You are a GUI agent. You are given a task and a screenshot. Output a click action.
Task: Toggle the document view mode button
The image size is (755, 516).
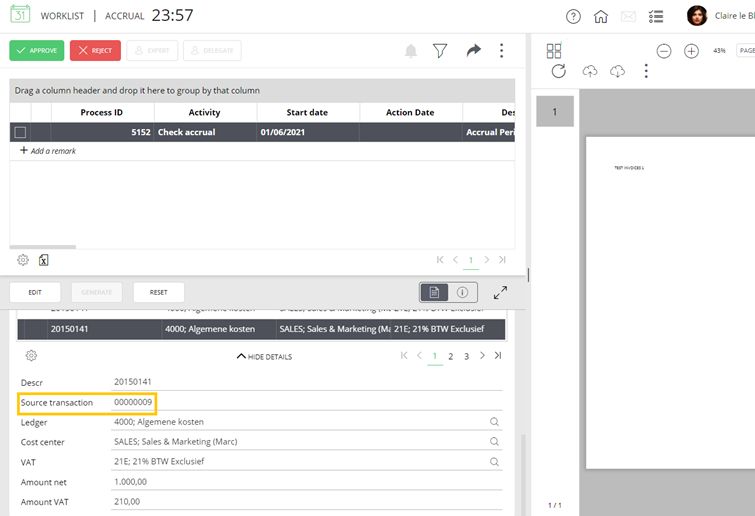click(x=434, y=292)
